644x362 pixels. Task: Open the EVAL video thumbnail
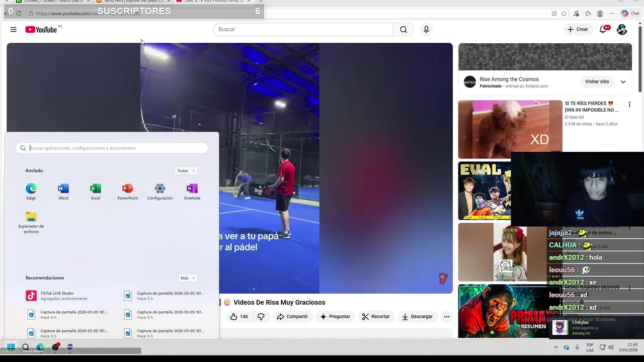click(485, 191)
